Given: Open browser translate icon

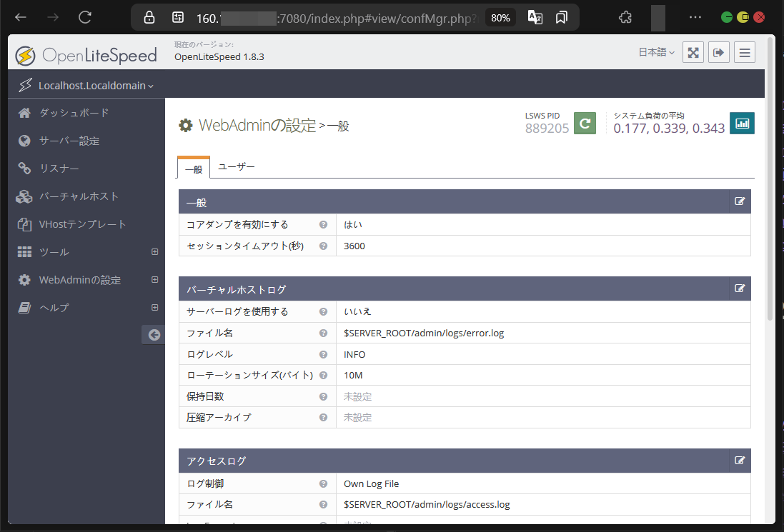Looking at the screenshot, I should coord(535,17).
